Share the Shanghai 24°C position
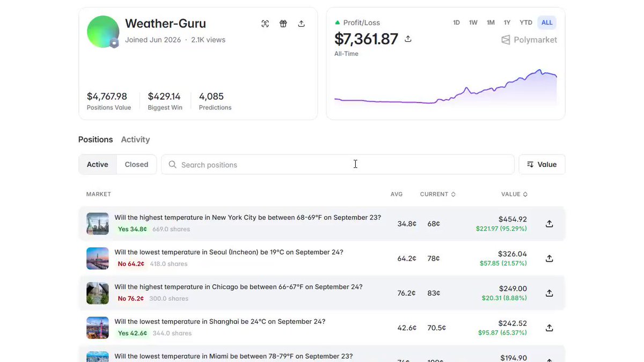Image resolution: width=644 pixels, height=362 pixels. [549, 328]
